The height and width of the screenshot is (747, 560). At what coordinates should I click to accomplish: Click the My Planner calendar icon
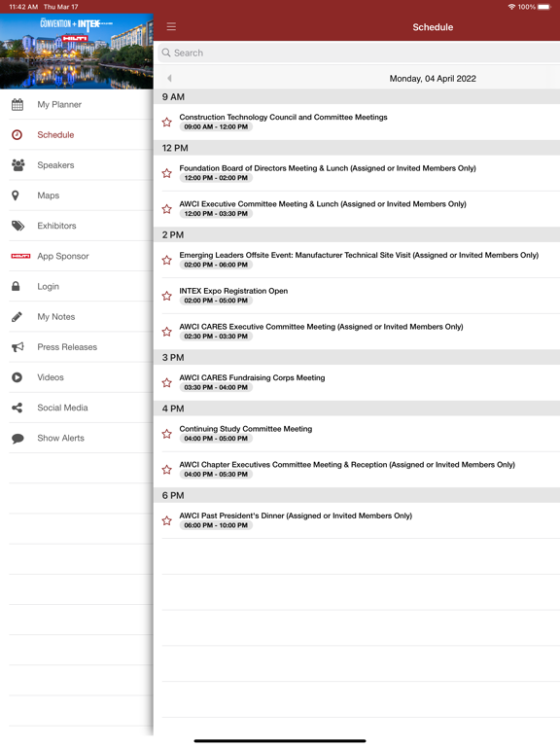[x=17, y=104]
